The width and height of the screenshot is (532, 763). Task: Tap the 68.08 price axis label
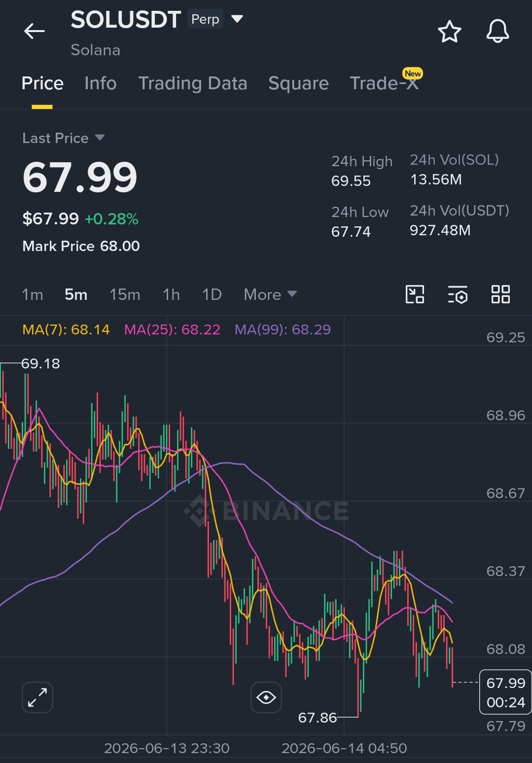506,649
